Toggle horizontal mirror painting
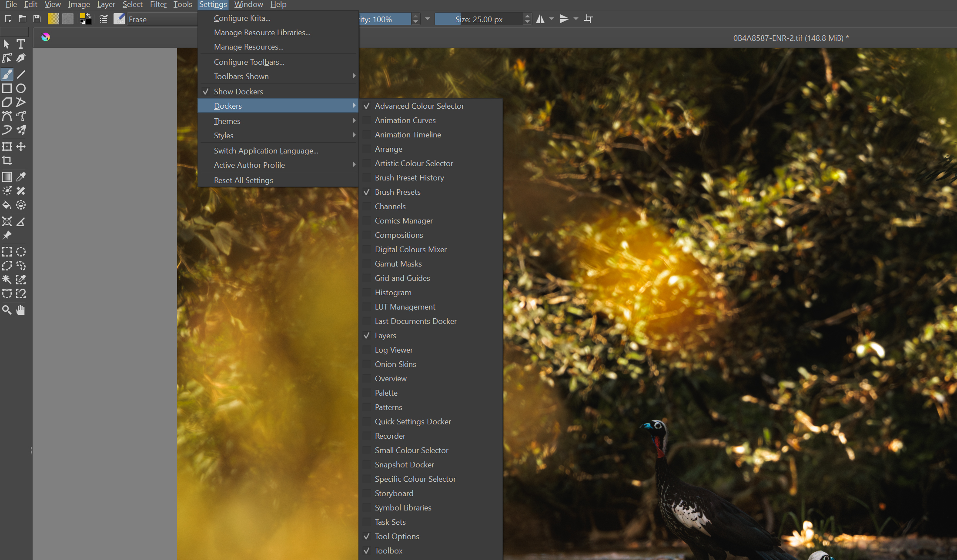The image size is (957, 560). coord(541,19)
